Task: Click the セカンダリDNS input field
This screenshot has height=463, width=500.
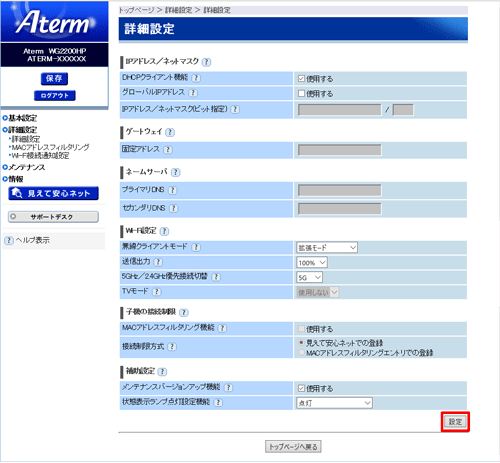Action: [340, 209]
